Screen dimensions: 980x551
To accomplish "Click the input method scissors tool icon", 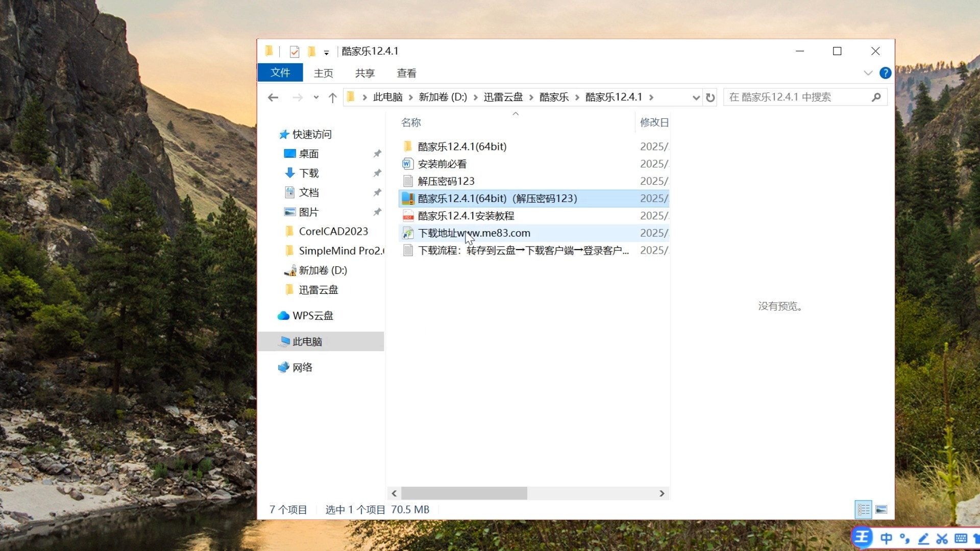I will pyautogui.click(x=942, y=538).
